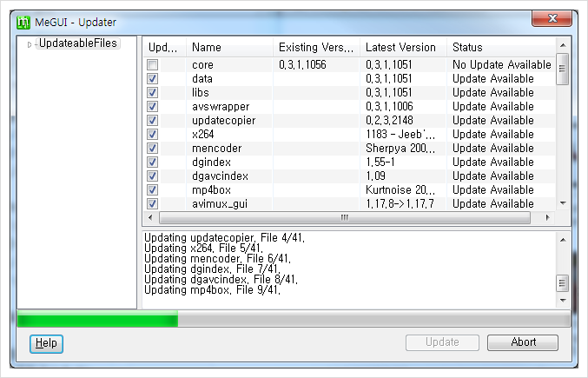Uncheck the data update checkbox

pyautogui.click(x=152, y=79)
